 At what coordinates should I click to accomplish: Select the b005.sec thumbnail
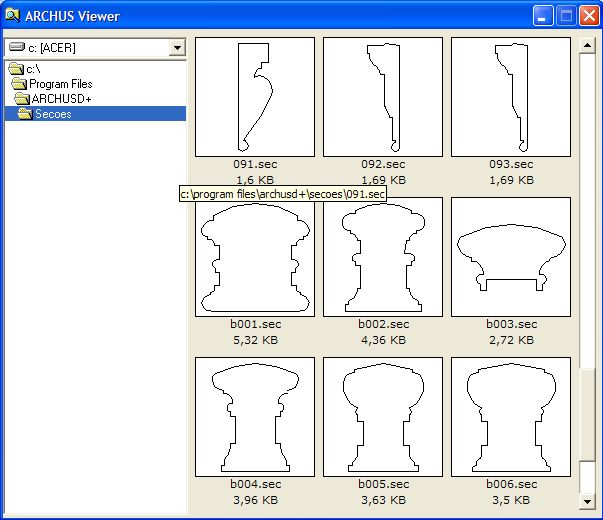point(383,417)
